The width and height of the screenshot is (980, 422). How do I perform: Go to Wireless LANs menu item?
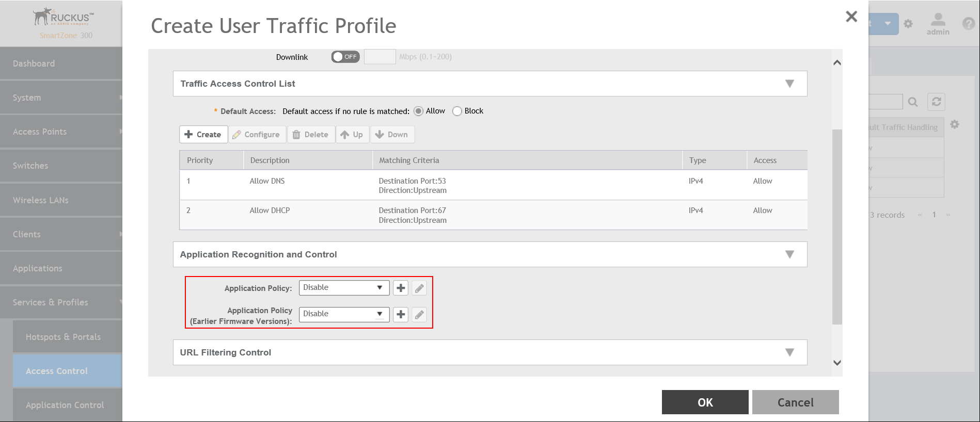tap(41, 200)
